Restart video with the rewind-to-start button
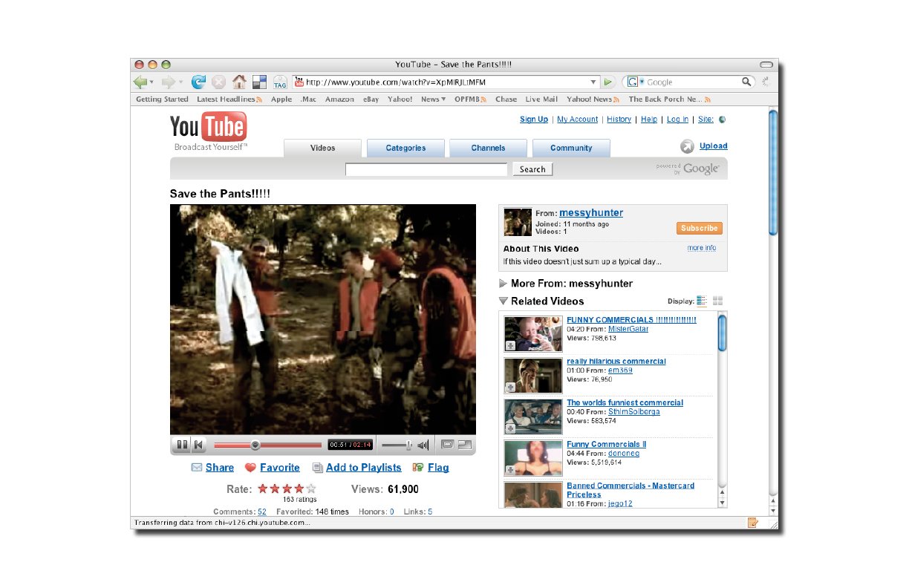The image size is (909, 588). 198,445
